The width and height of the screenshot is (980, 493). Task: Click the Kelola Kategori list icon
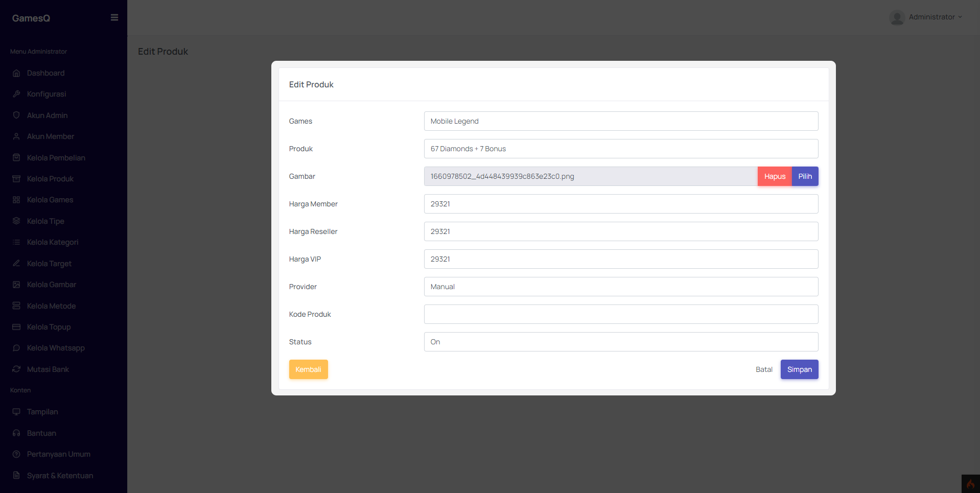(16, 242)
